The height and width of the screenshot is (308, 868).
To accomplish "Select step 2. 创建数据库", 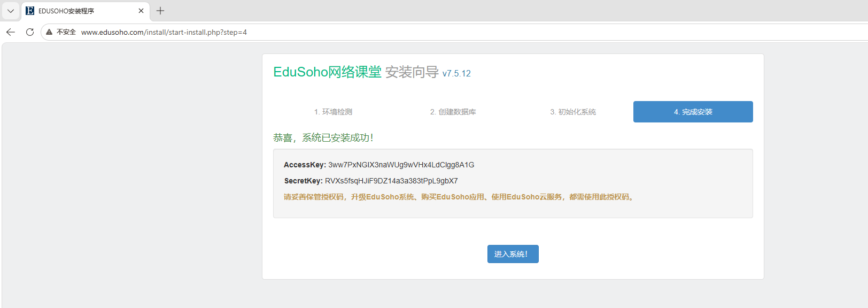I will (453, 112).
